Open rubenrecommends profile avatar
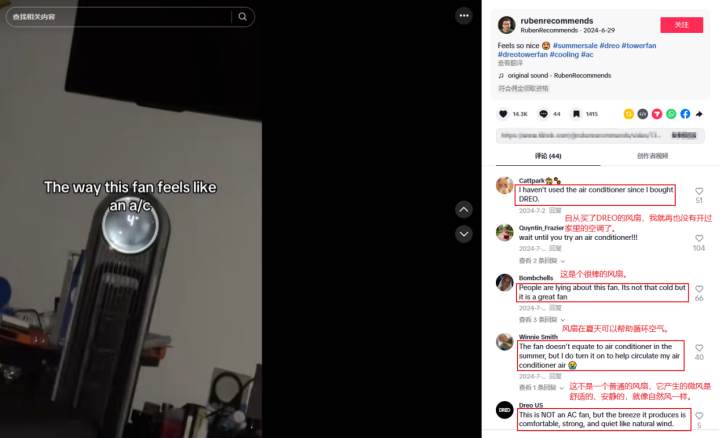Viewport: 719px width, 438px height. tap(507, 25)
